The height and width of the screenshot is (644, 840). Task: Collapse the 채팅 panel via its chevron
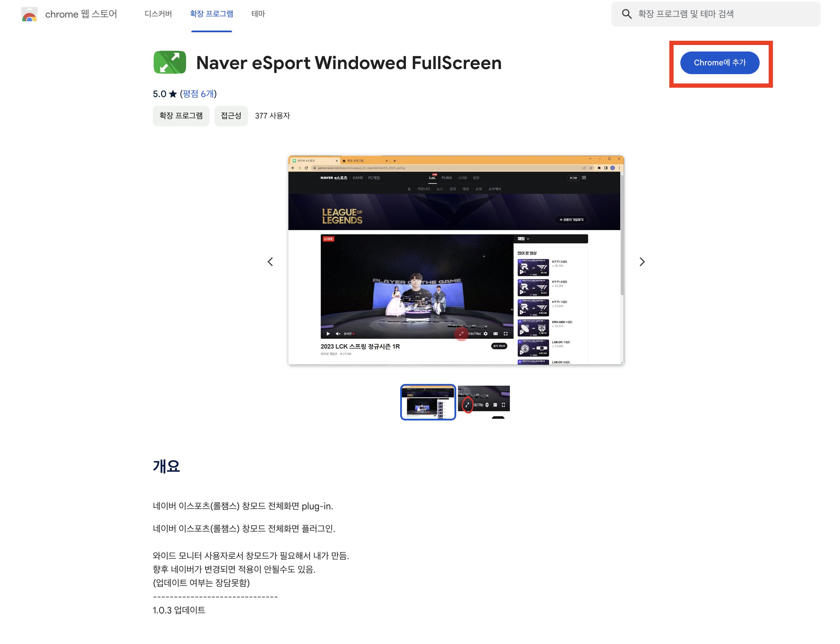click(x=528, y=239)
